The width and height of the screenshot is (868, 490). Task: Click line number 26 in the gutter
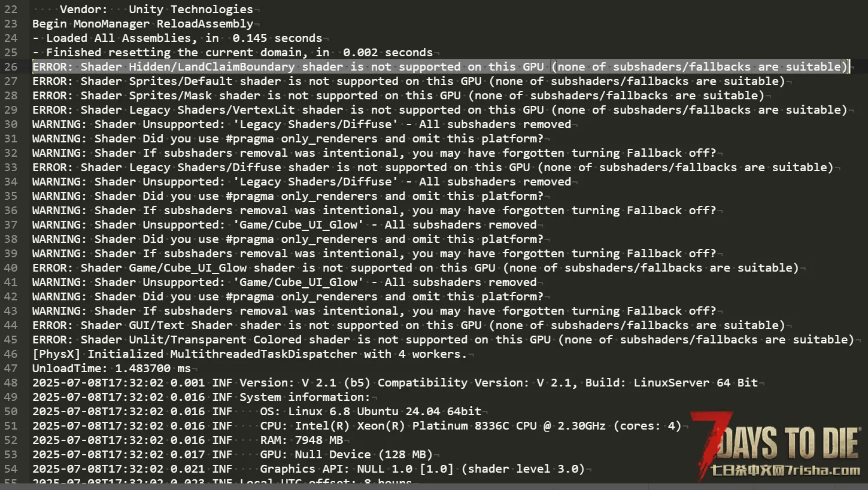[x=10, y=66]
